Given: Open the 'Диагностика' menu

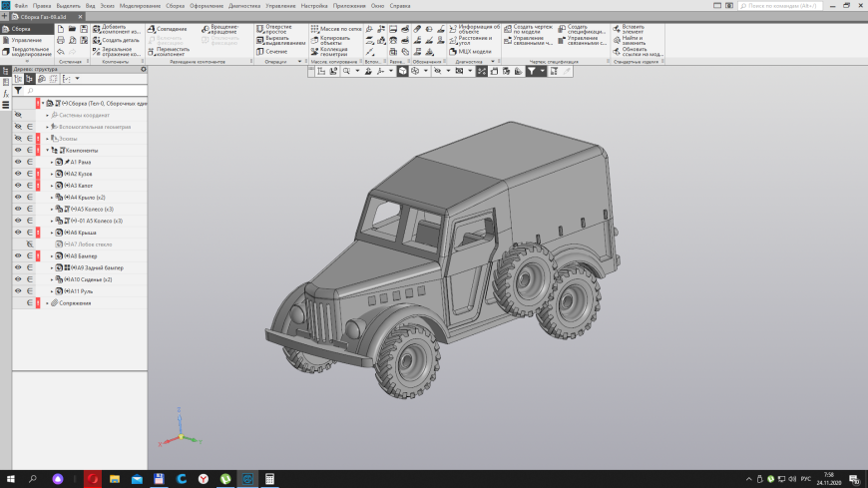Looking at the screenshot, I should tap(244, 6).
